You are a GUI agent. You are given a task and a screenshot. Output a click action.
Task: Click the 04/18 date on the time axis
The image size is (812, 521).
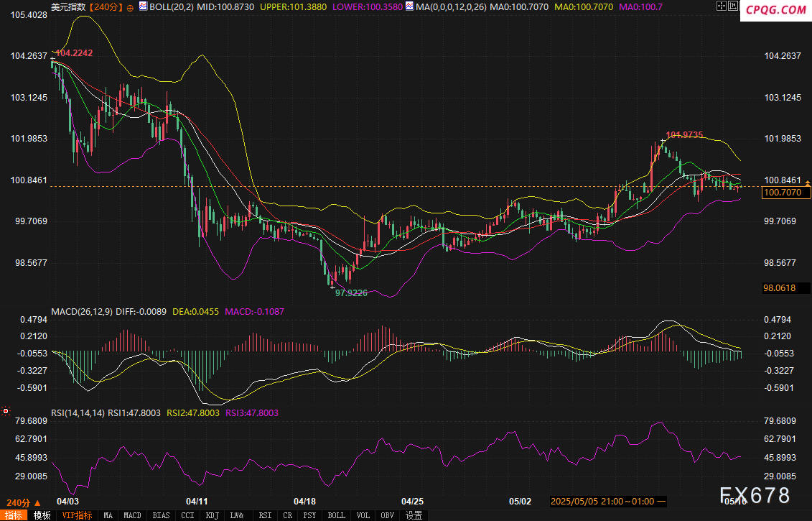tap(304, 502)
